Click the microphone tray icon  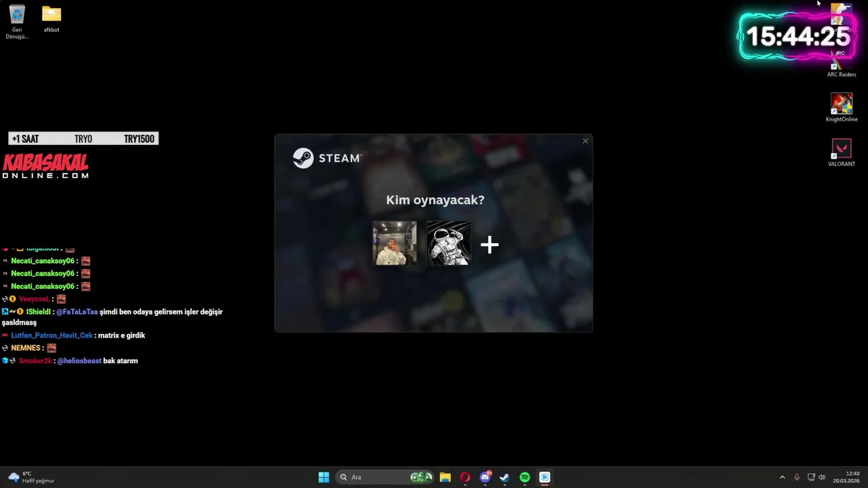797,477
